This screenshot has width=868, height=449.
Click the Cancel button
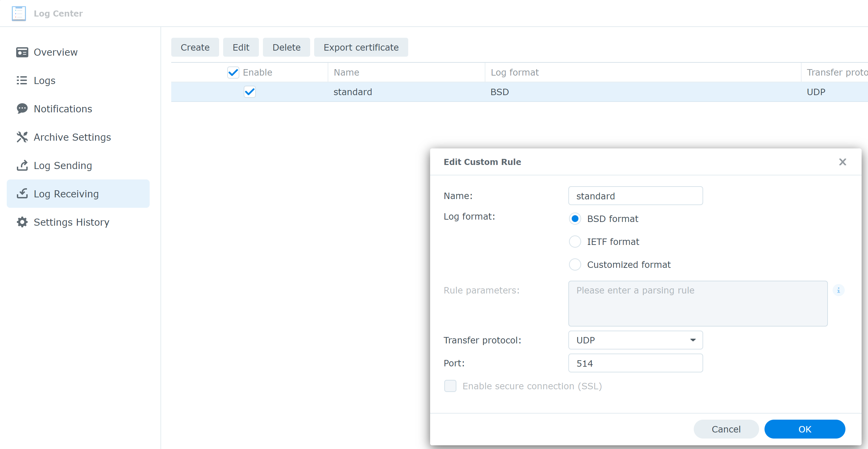pos(726,429)
